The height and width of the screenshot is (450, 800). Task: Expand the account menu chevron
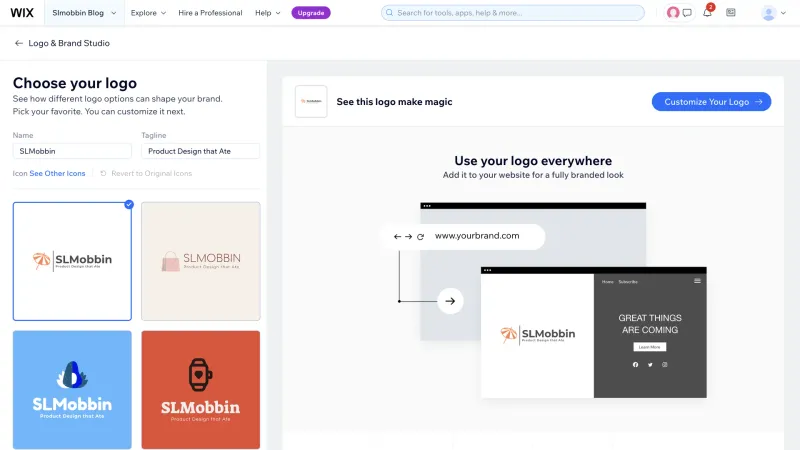tap(783, 13)
